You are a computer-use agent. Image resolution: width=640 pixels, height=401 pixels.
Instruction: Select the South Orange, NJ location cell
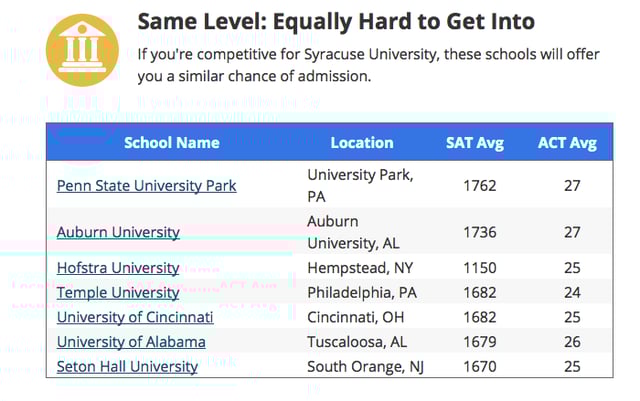coord(365,367)
